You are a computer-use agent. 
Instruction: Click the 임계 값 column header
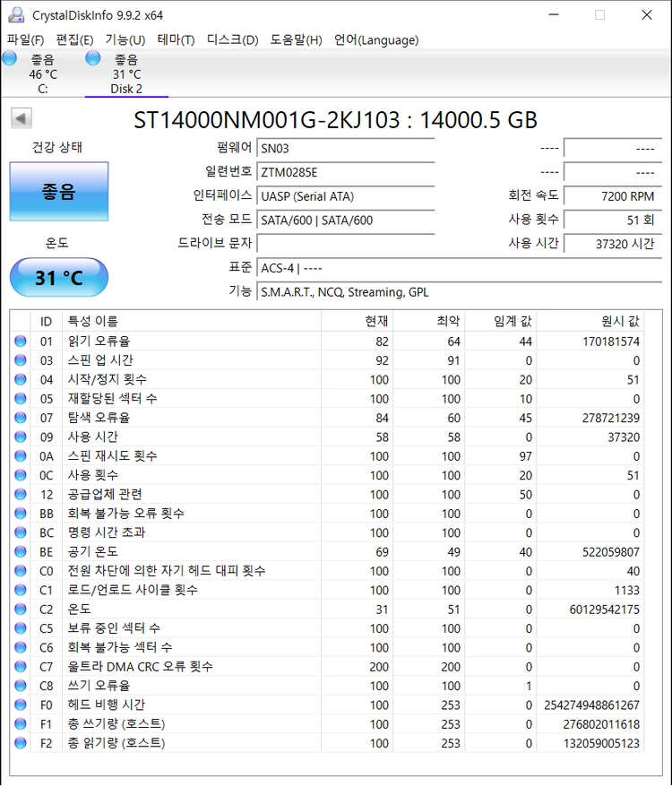[500, 321]
